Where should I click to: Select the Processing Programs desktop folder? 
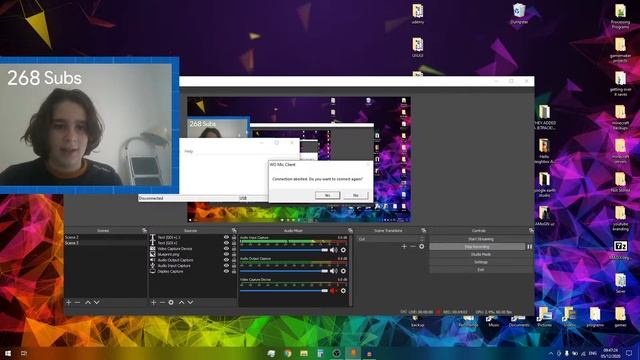click(620, 16)
